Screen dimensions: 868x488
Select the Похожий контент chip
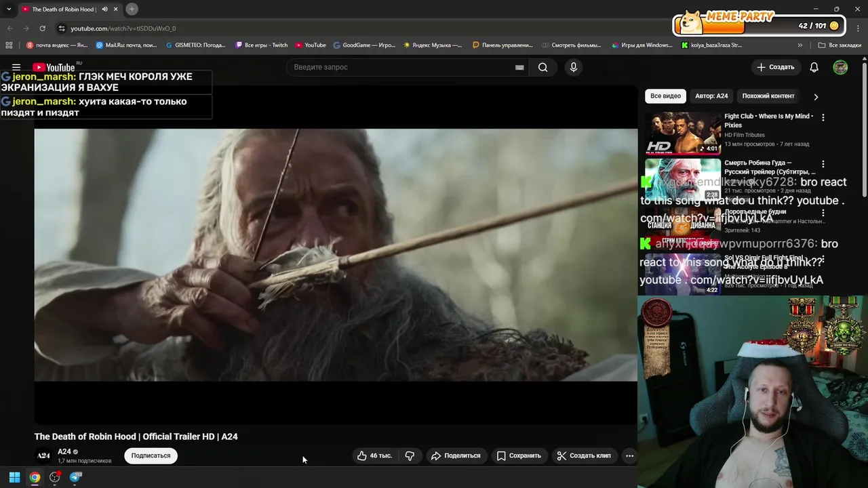click(768, 96)
